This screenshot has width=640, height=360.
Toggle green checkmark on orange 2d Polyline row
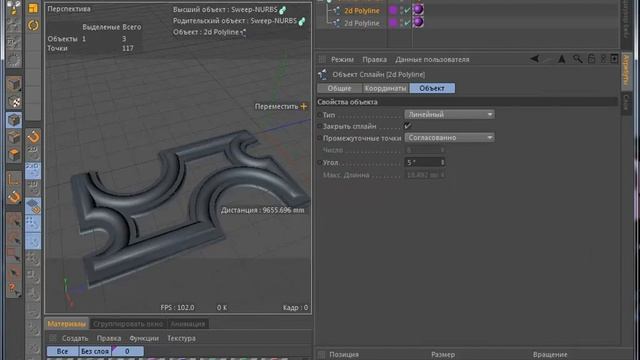coord(407,11)
